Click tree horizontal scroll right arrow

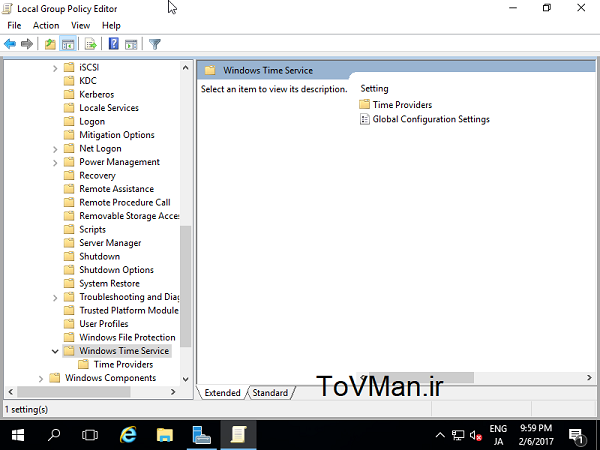point(173,392)
